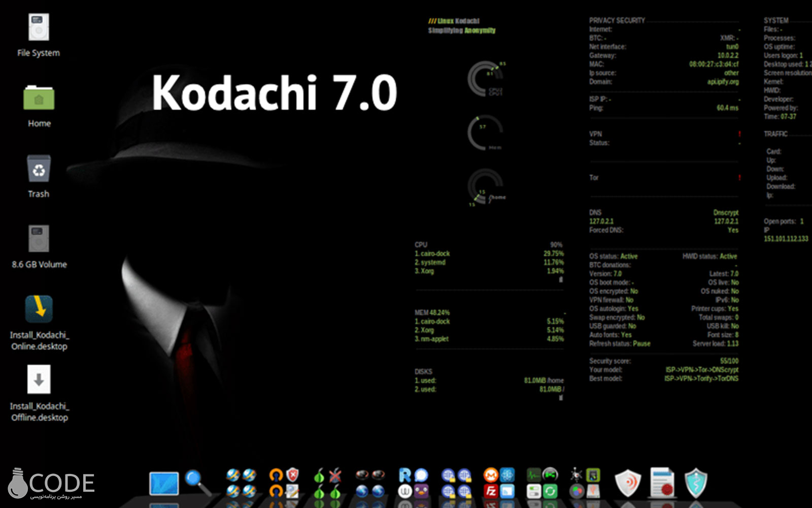Click the 'MEM 48.24%' header

tap(432, 313)
